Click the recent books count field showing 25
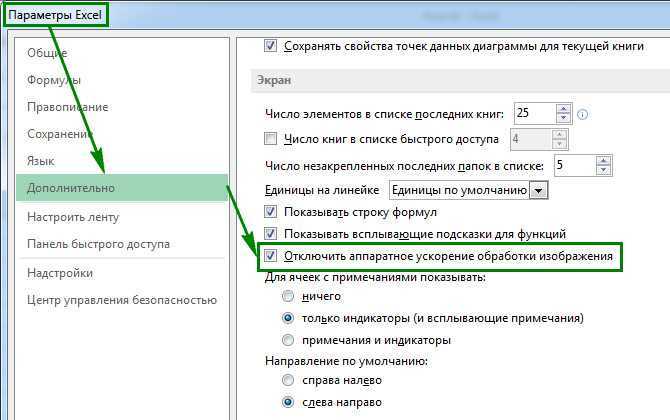Image resolution: width=670 pixels, height=420 pixels. [535, 114]
